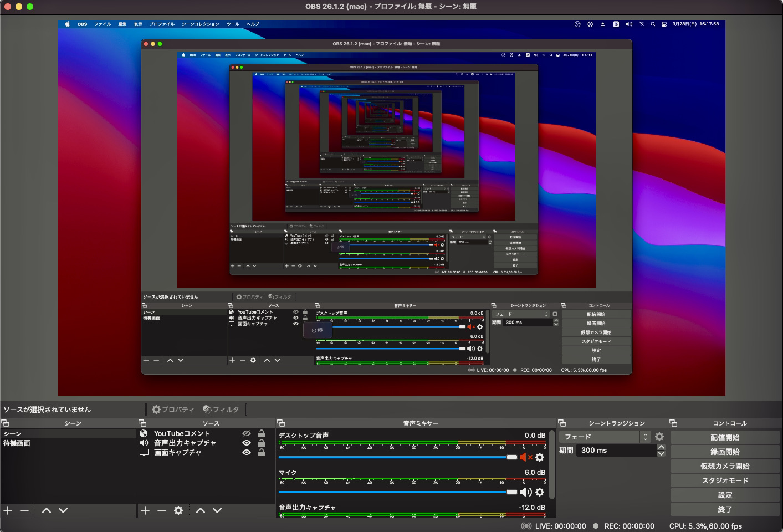
Task: Float the コントロール dock using its header icon
Action: point(673,423)
